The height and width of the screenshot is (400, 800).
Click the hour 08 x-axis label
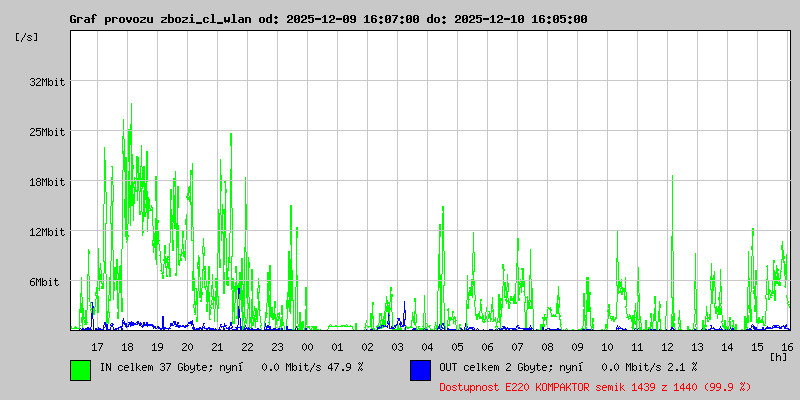(x=547, y=347)
